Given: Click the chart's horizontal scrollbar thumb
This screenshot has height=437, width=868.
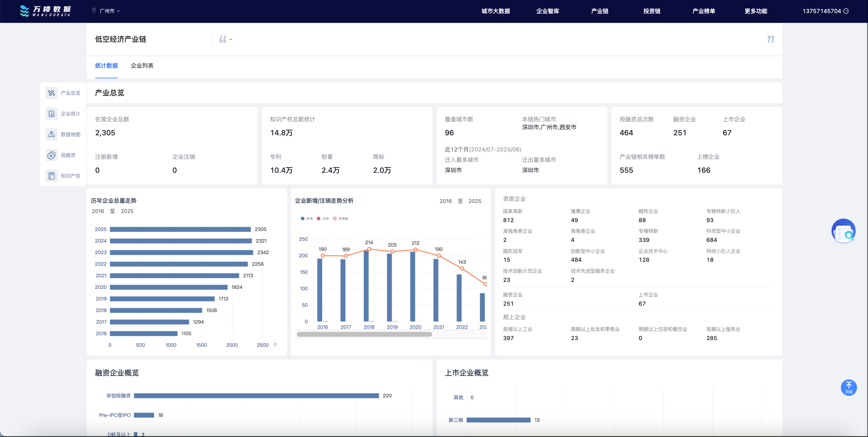Looking at the screenshot, I should click(364, 334).
